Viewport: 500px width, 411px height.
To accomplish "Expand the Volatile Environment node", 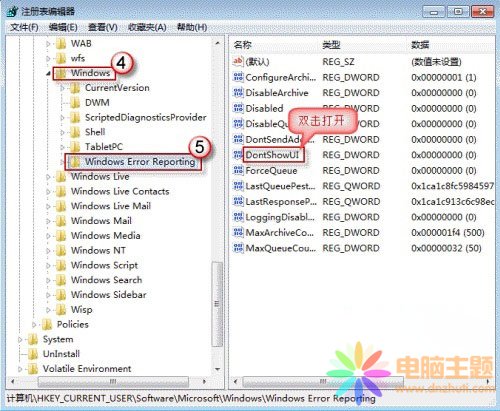I will [20, 369].
